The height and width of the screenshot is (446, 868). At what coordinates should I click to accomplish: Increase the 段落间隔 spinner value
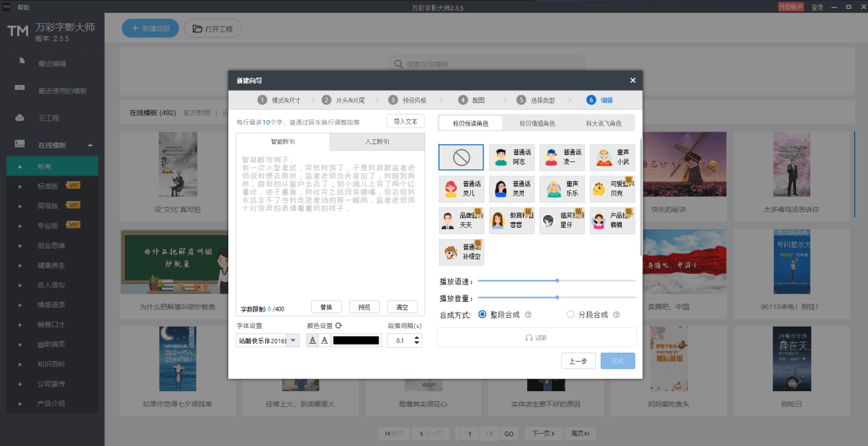[418, 337]
